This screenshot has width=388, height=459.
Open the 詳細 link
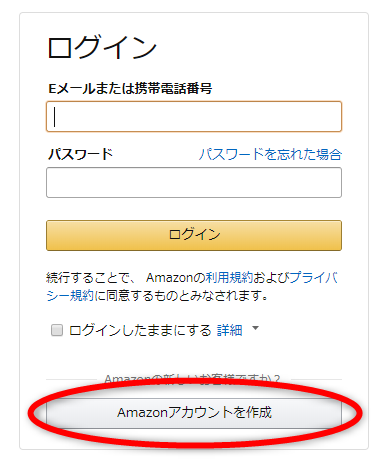tap(229, 330)
